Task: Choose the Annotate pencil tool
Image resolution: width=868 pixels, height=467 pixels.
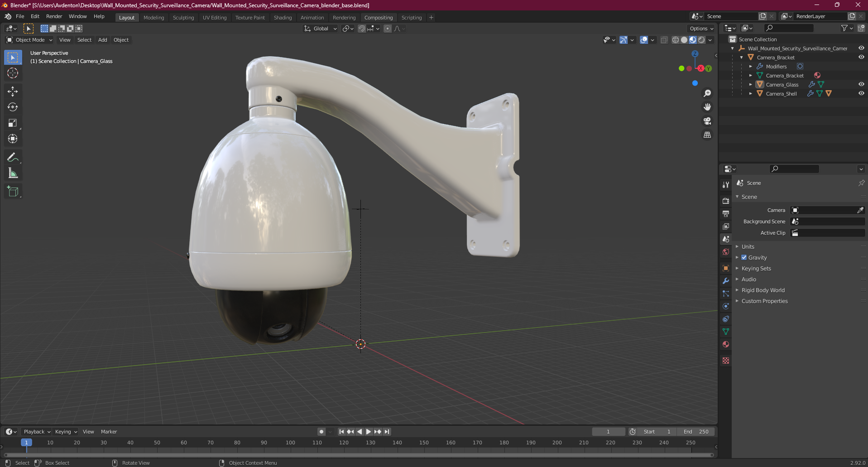Action: (13, 157)
